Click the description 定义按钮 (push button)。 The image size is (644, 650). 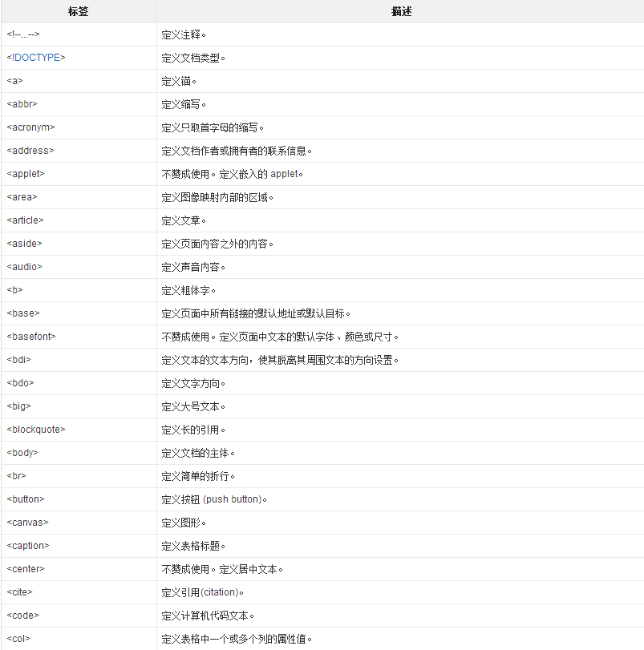[214, 499]
